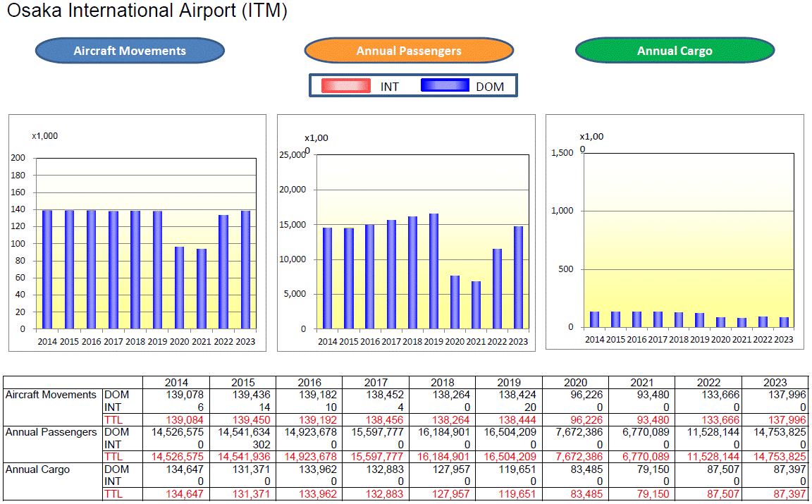Click the Aircraft Movements row label in table
The height and width of the screenshot is (504, 812).
pyautogui.click(x=51, y=395)
